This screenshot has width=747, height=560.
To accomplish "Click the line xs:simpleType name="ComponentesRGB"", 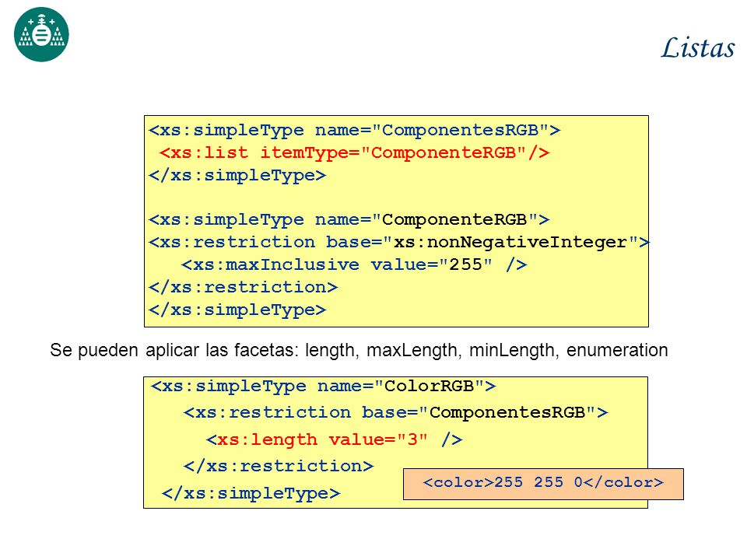I will (355, 130).
